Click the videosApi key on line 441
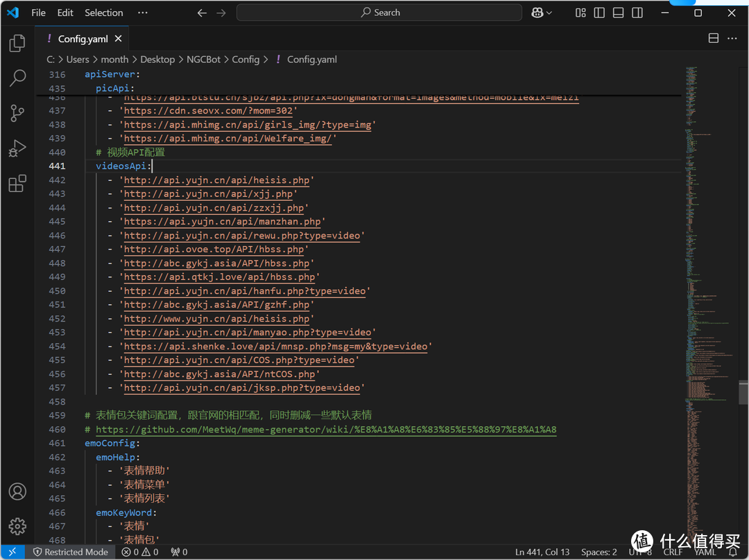The image size is (749, 560). [121, 166]
